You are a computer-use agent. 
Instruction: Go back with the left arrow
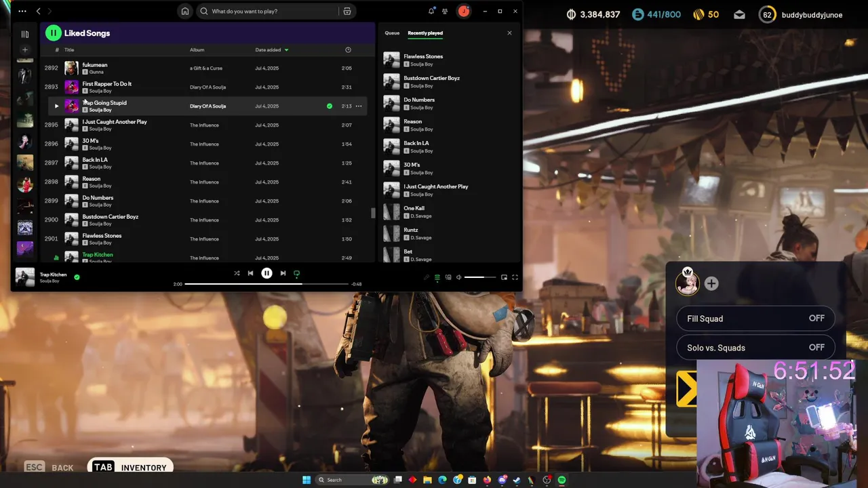38,11
